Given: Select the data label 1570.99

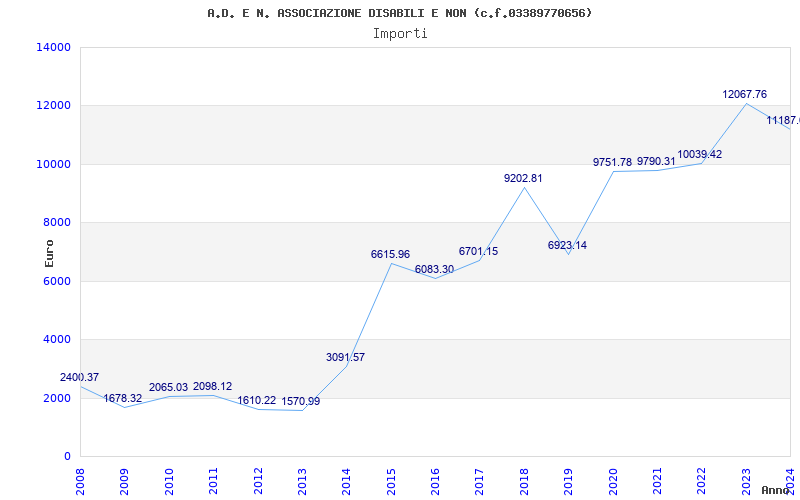Looking at the screenshot, I should (x=301, y=402).
